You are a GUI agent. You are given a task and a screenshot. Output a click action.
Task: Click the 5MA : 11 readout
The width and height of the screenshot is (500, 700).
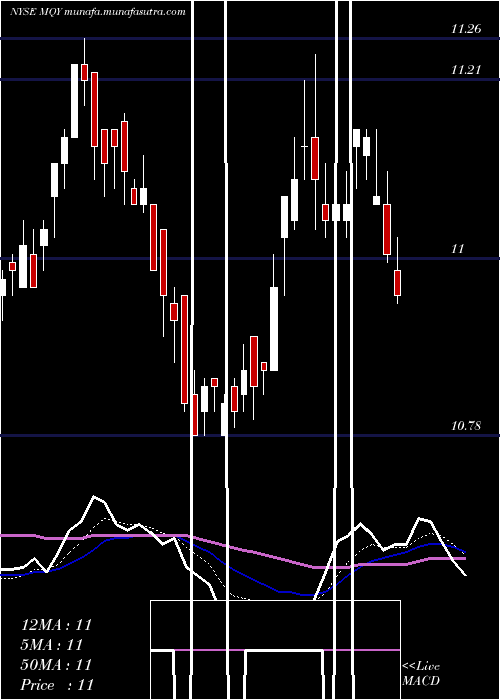pos(52,645)
